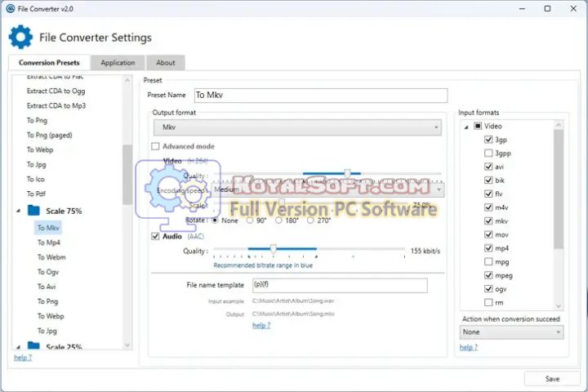Click the Scale 75% folder icon

point(33,210)
